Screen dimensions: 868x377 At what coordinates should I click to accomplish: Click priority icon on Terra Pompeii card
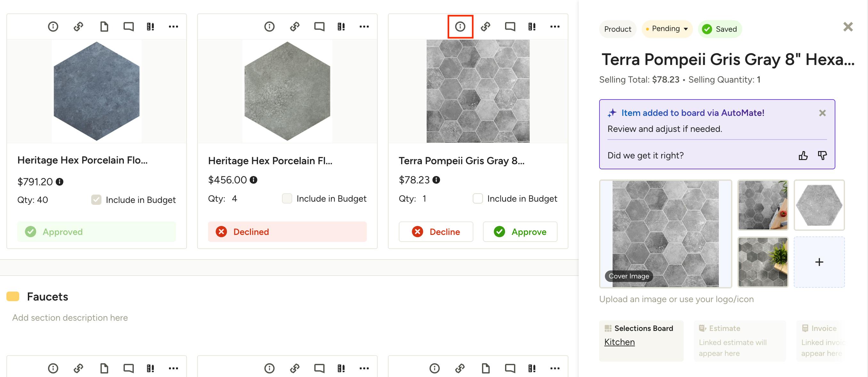coord(532,26)
